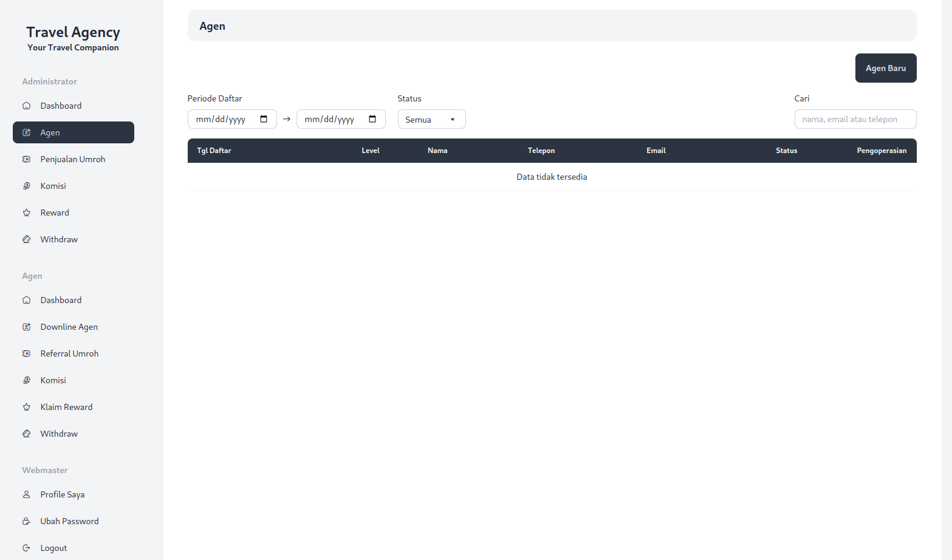Open calendar picker for end date

372,119
